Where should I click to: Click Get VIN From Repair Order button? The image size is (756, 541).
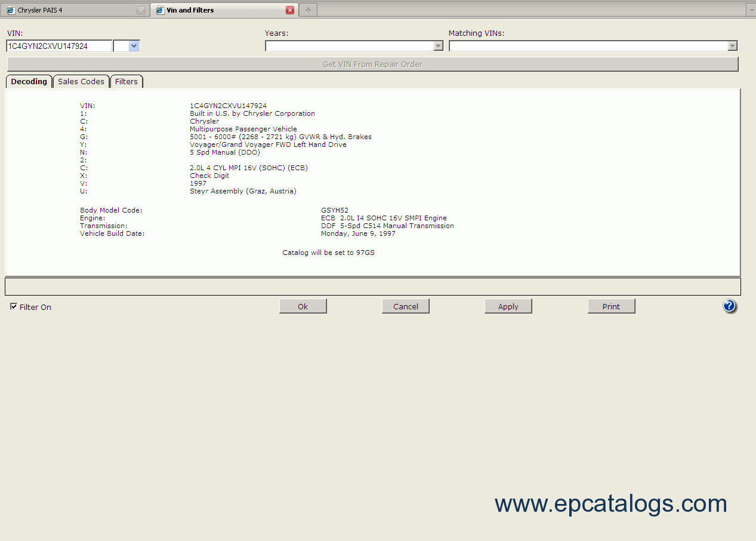coord(372,64)
